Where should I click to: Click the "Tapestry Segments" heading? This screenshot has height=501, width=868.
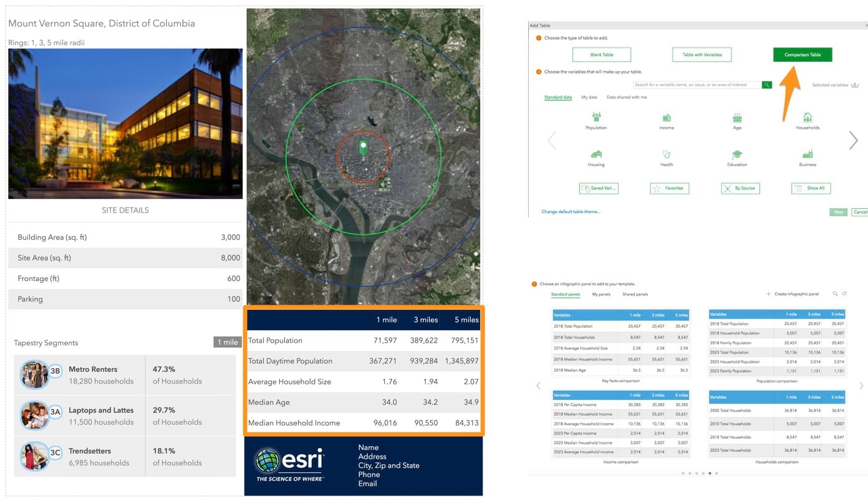[46, 343]
